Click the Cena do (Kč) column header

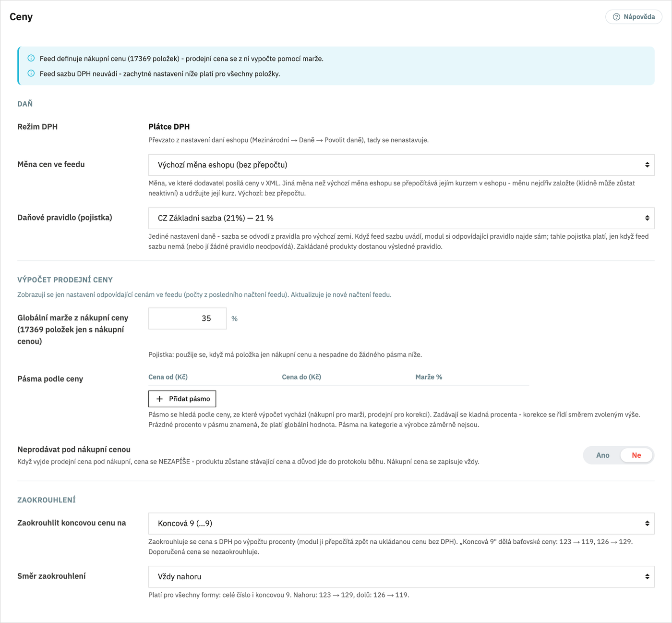pos(301,377)
